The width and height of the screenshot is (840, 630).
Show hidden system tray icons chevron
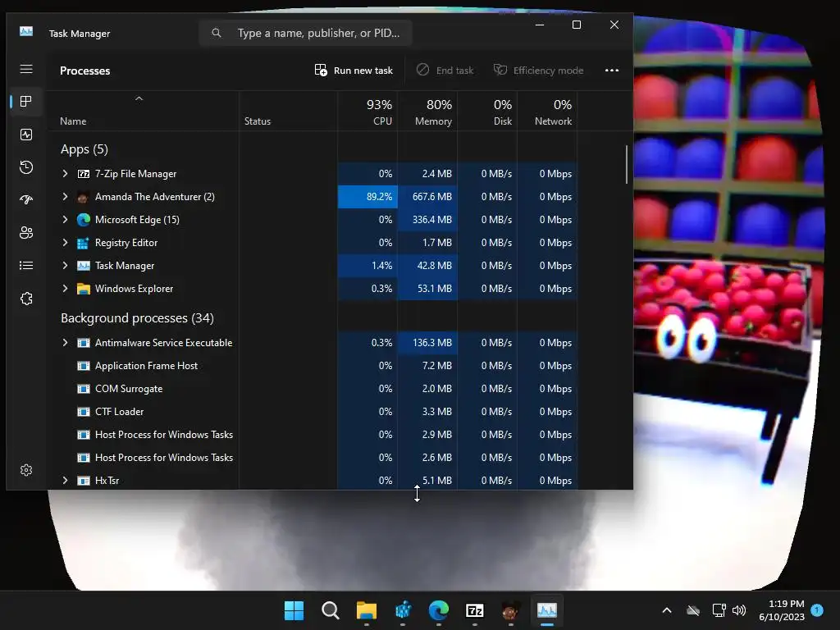667,610
